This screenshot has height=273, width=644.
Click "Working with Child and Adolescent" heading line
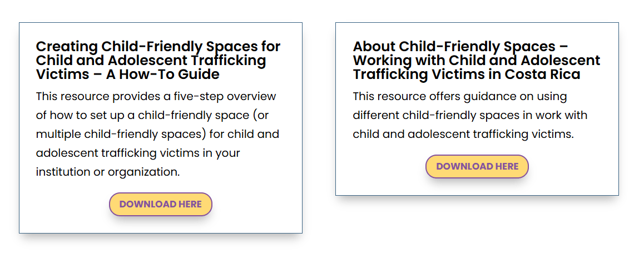pos(476,60)
